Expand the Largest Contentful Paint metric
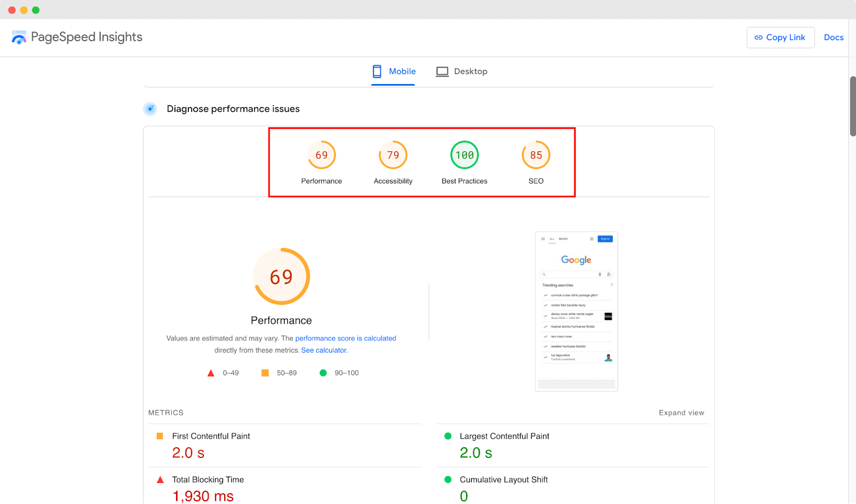The image size is (856, 504). pos(504,436)
